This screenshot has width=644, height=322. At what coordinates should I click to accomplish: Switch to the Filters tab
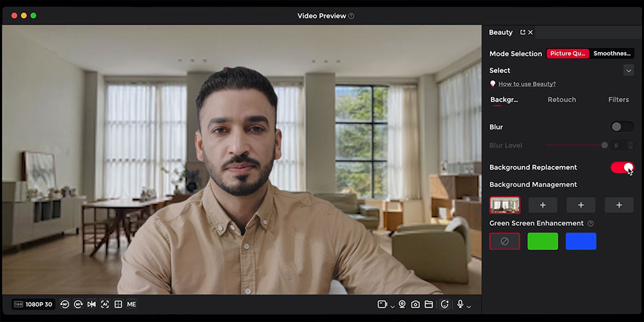pyautogui.click(x=618, y=99)
